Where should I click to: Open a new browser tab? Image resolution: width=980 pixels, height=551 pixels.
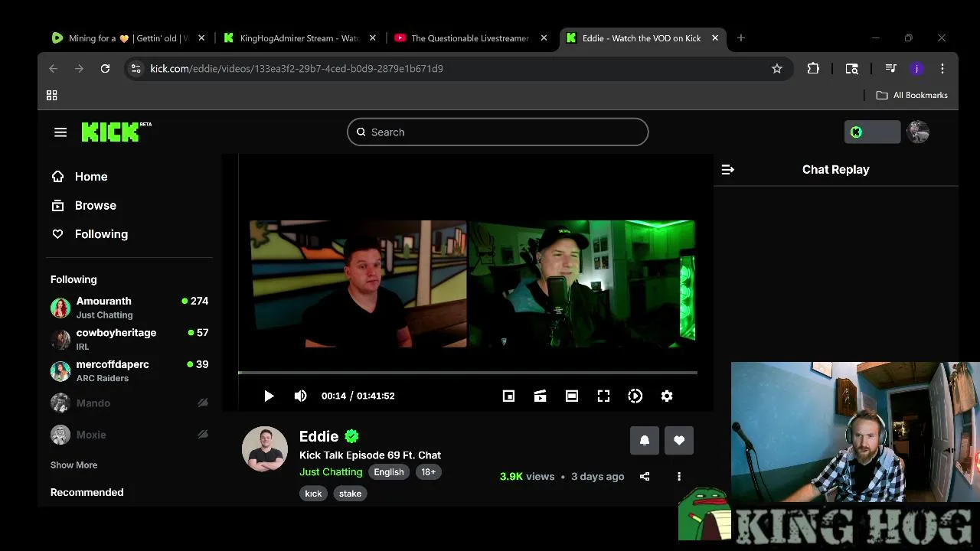tap(740, 38)
